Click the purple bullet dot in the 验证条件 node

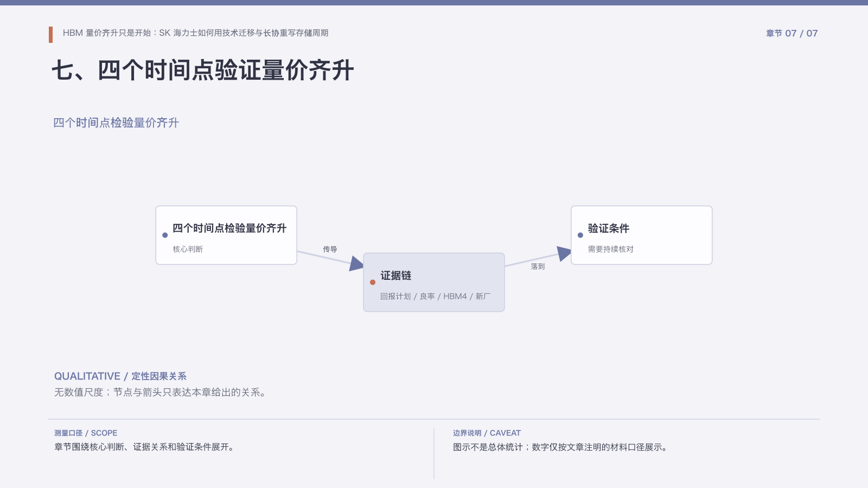580,235
